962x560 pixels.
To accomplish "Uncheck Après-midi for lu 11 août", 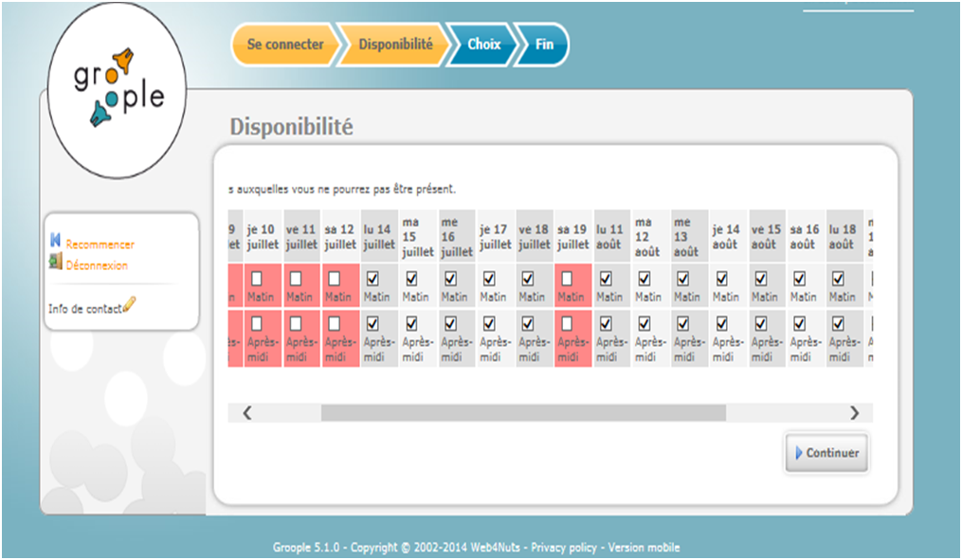I will [x=606, y=323].
